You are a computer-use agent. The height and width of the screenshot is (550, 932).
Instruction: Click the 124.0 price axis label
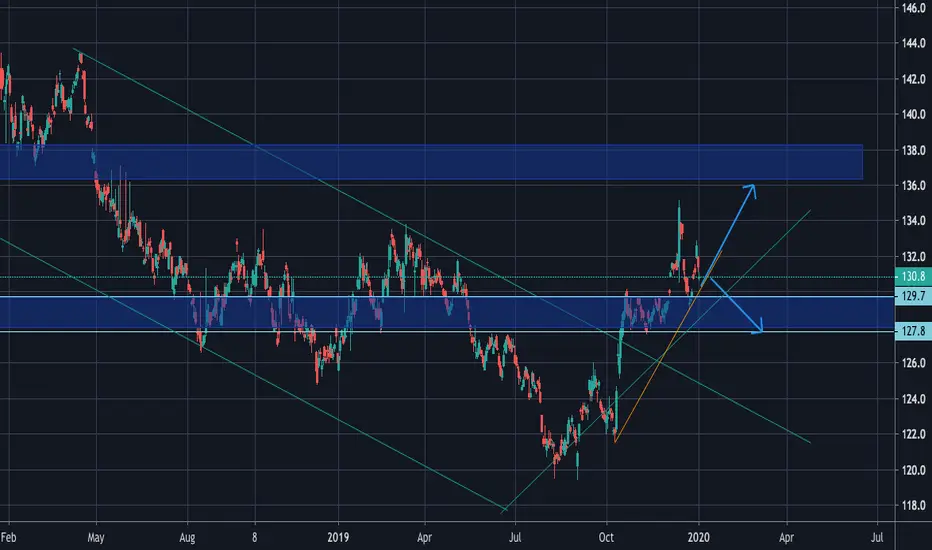pos(914,398)
